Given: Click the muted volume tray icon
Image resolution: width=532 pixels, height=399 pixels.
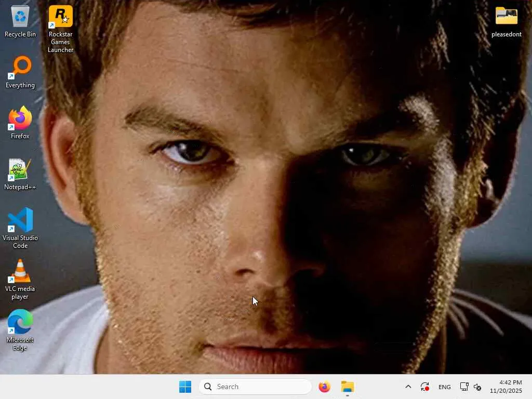Looking at the screenshot, I should click(478, 387).
